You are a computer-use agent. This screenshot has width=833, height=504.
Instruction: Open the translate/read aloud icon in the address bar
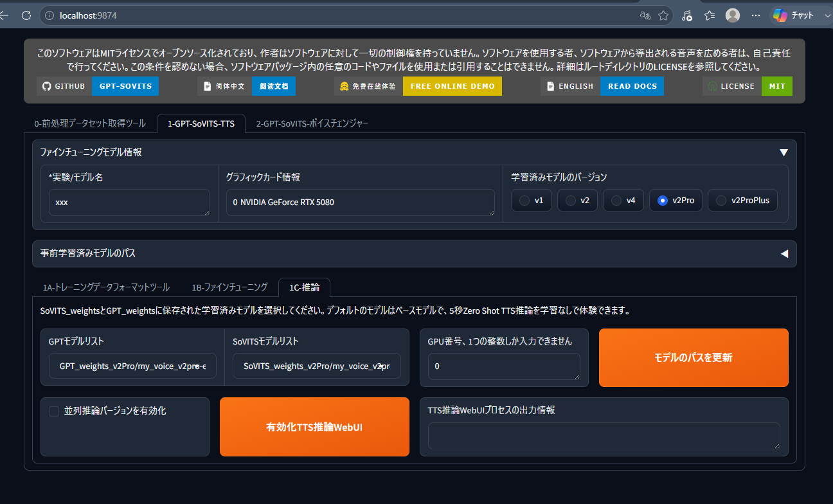click(645, 15)
